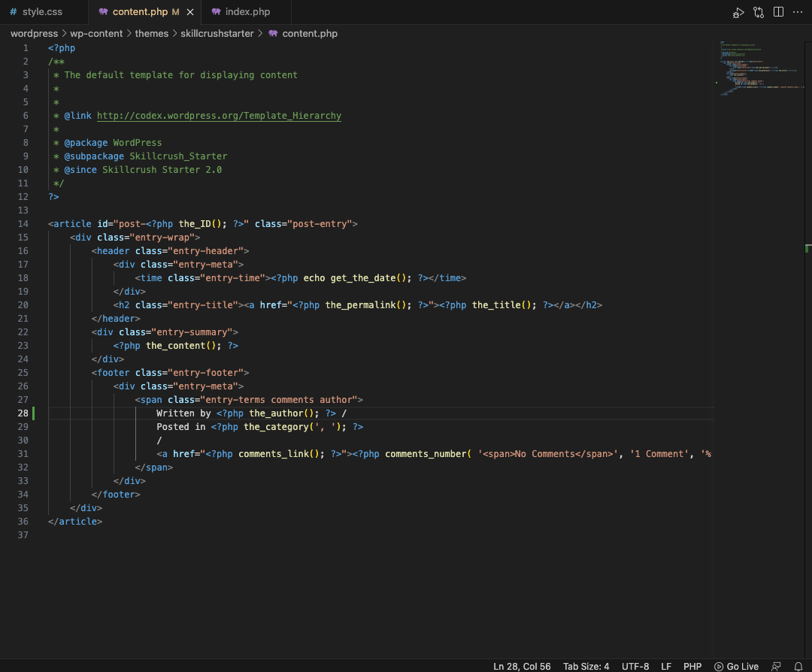Viewport: 812px width, 672px height.
Task: Place cursor on the_author() call
Action: (281, 413)
